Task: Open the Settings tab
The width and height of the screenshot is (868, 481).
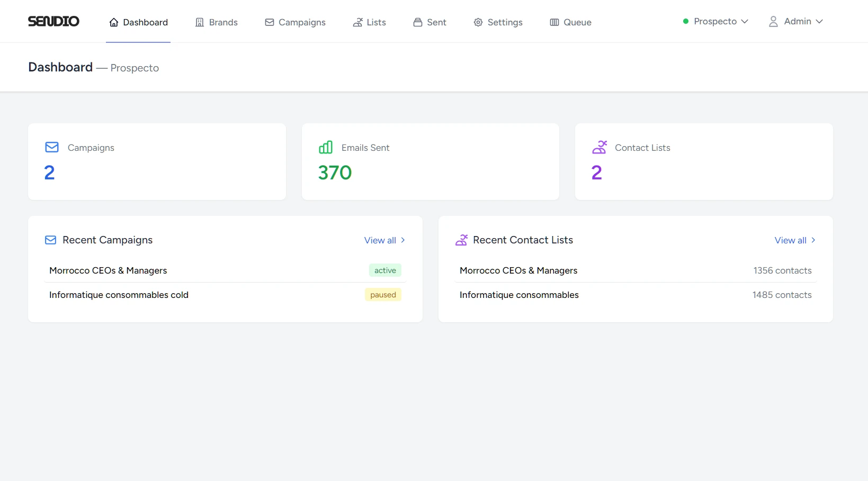Action: 498,22
